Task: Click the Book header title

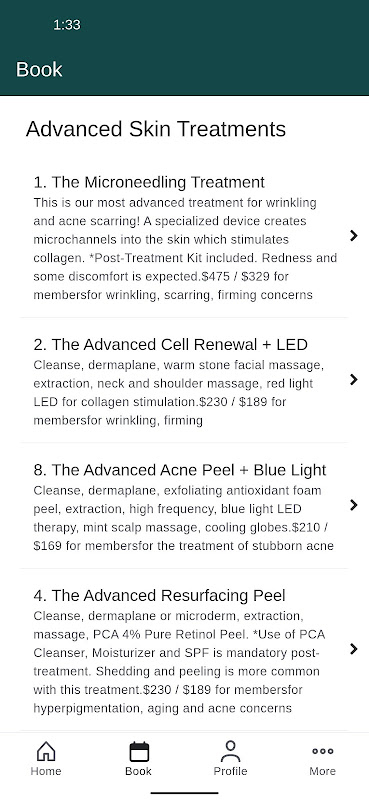Action: pos(39,69)
